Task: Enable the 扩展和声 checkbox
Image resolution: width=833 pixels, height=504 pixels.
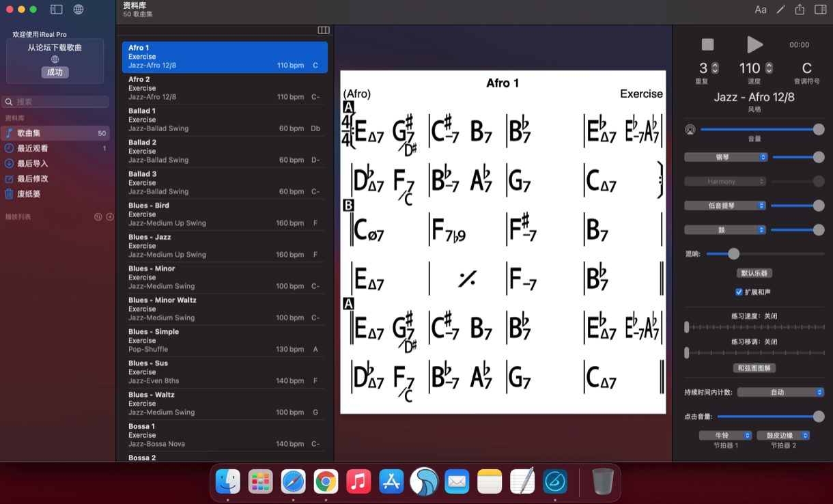Action: point(739,292)
